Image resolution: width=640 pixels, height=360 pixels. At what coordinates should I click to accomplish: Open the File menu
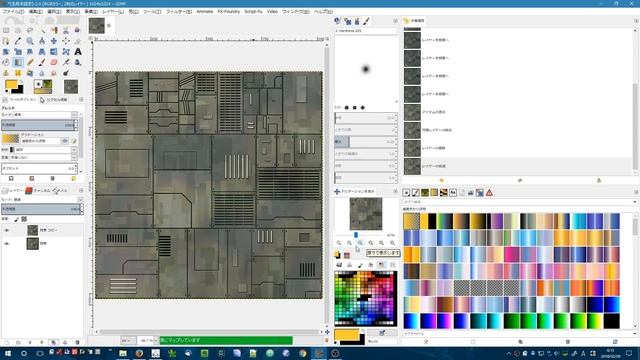[13, 12]
